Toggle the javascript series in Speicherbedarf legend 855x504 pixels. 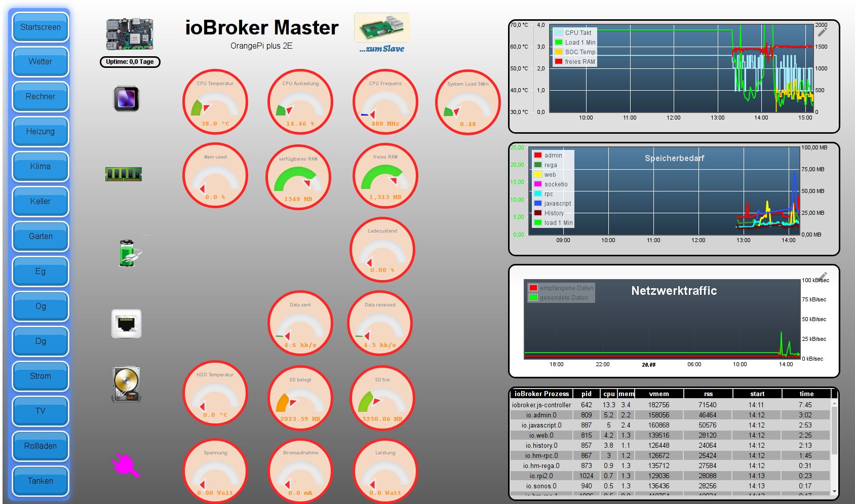(x=553, y=204)
